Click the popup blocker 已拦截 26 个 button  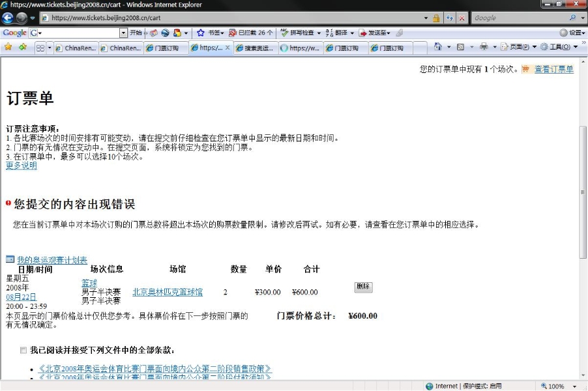[x=251, y=33]
